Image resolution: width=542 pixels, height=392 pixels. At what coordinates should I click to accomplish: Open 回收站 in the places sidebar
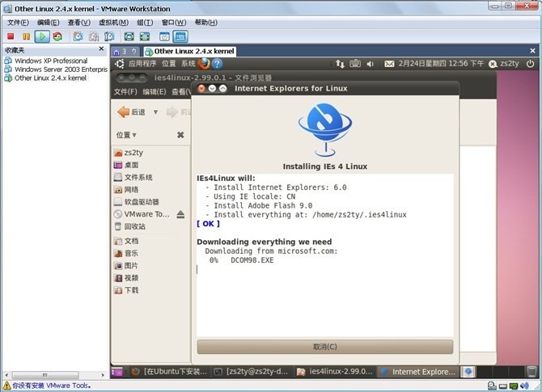[x=130, y=226]
